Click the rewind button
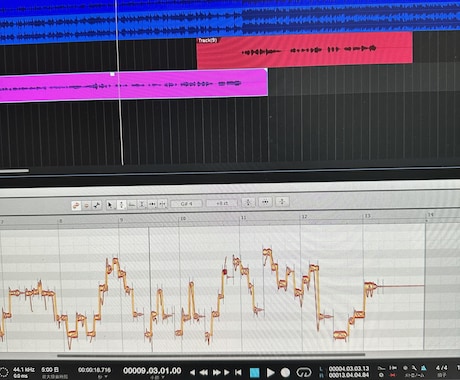Screen dimensions: 460x380 pyautogui.click(x=204, y=372)
